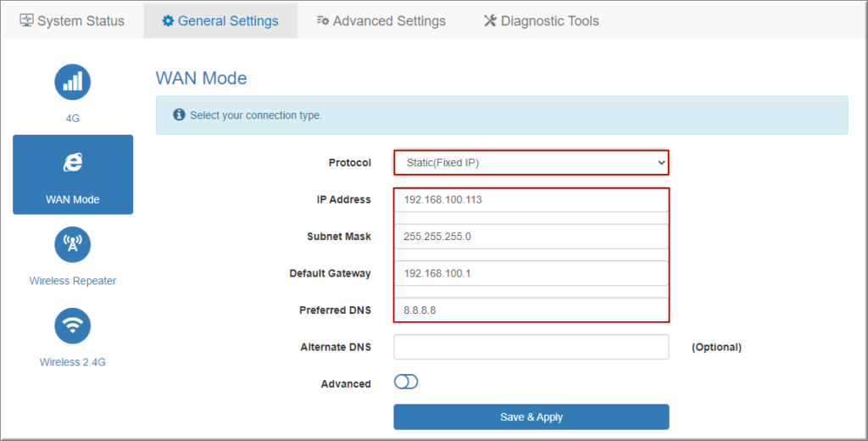The image size is (868, 441).
Task: Open the Wireless Repeater antenna icon
Action: pyautogui.click(x=72, y=244)
